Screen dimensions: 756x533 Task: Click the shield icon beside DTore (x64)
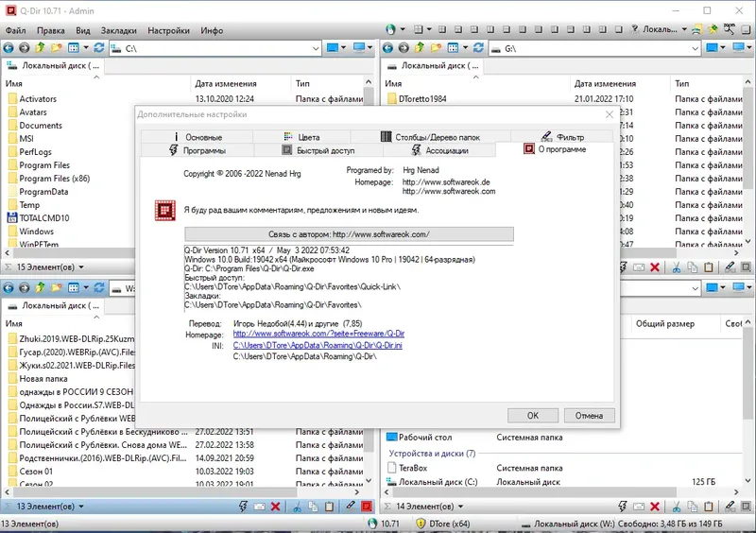tap(421, 524)
